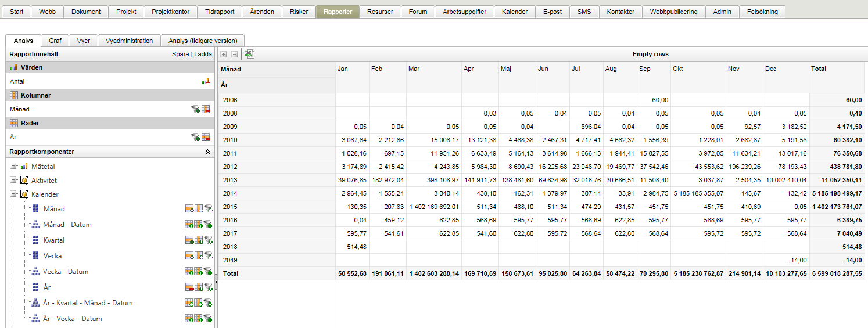Open Analys (tidigare version) tab
Image resolution: width=868 pixels, height=328 pixels.
[x=203, y=41]
